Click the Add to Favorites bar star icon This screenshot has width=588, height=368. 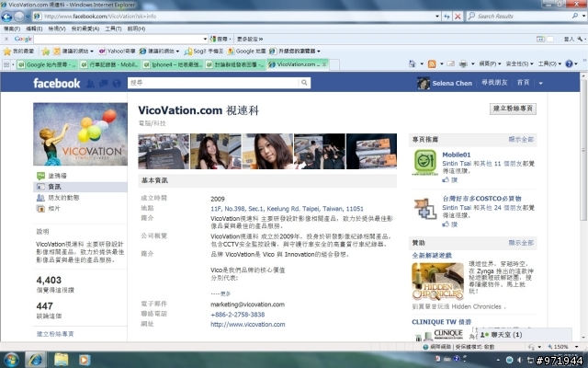[46, 52]
